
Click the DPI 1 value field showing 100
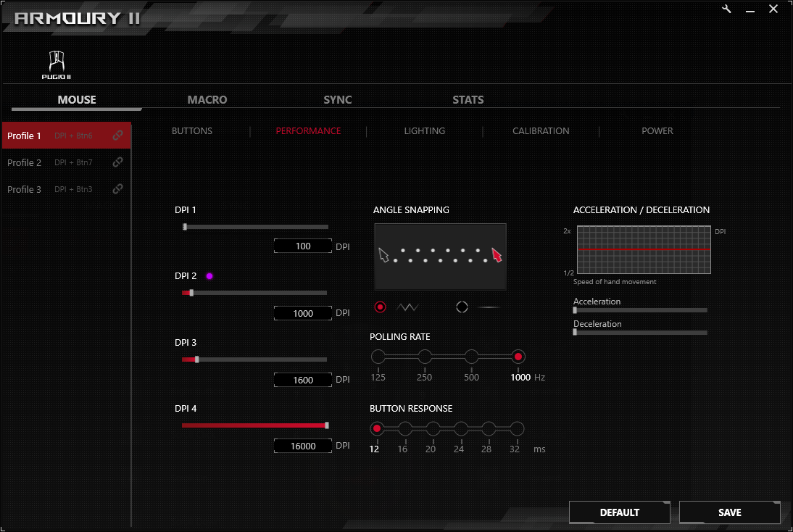coord(303,246)
